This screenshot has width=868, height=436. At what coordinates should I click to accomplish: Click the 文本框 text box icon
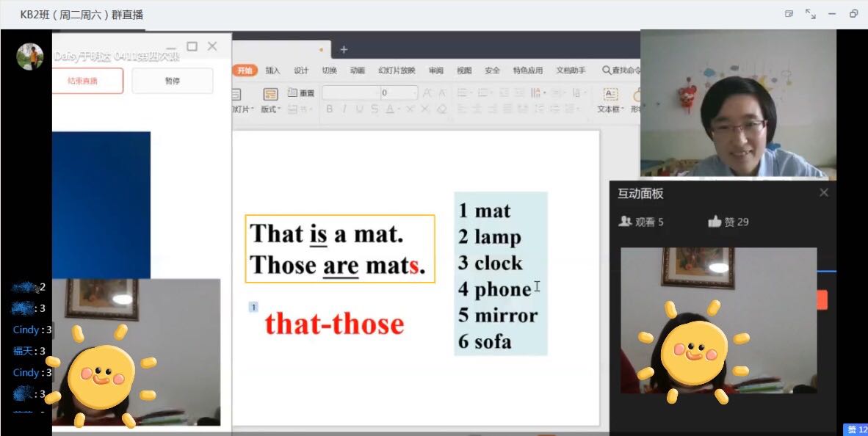[610, 94]
